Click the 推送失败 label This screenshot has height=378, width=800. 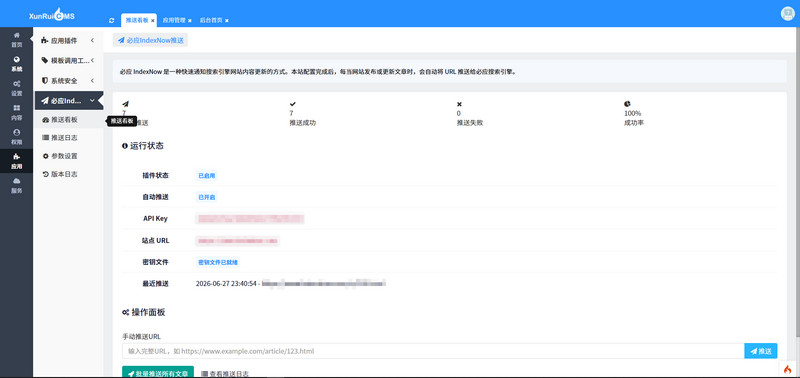click(469, 123)
